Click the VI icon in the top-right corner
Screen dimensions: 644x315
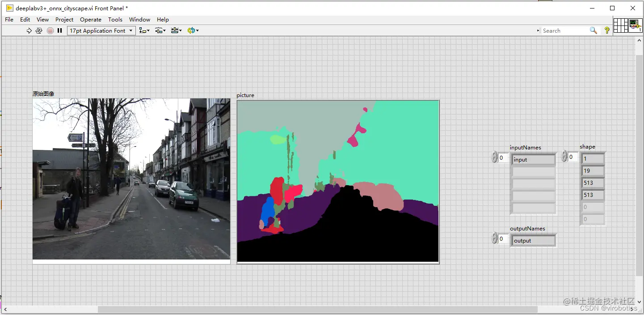[636, 26]
